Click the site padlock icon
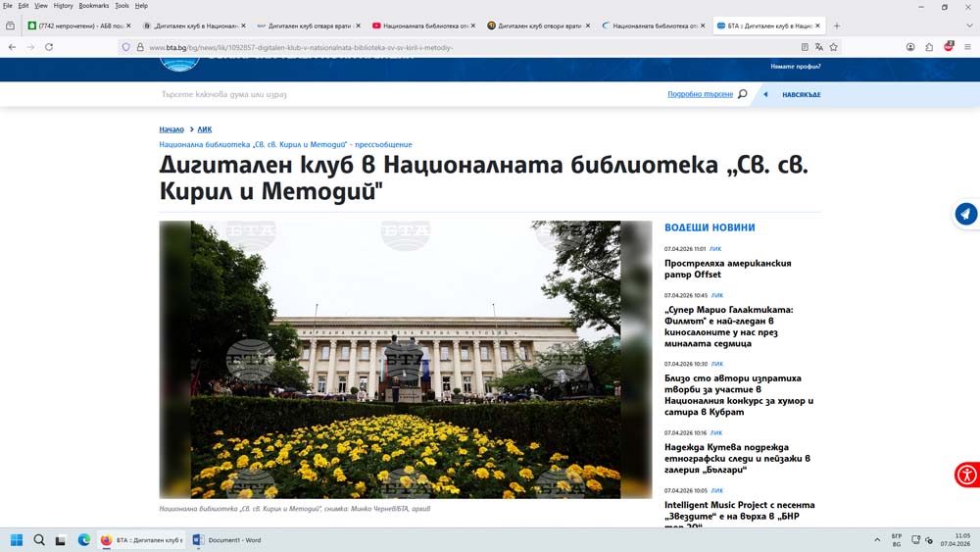Image resolution: width=980 pixels, height=552 pixels. pyautogui.click(x=140, y=47)
